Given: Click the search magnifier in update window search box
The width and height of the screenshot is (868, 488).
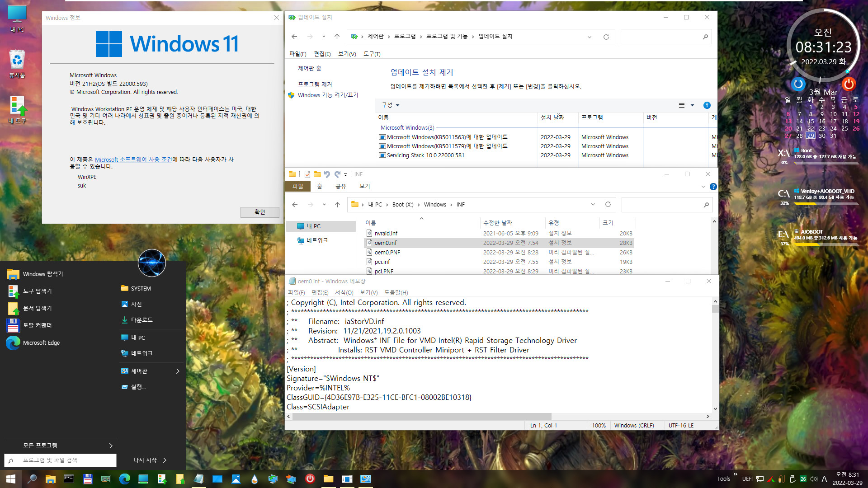Looking at the screenshot, I should tap(705, 37).
